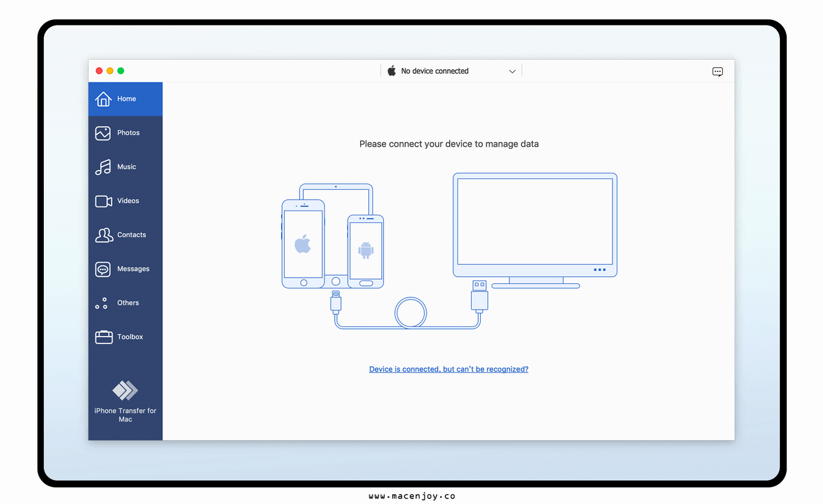The image size is (823, 504).
Task: Select the Contacts label in sidebar
Action: coord(132,235)
